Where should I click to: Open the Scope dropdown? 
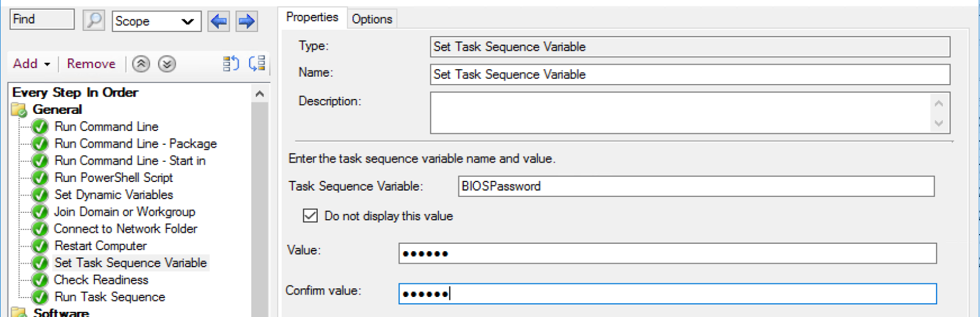click(156, 22)
